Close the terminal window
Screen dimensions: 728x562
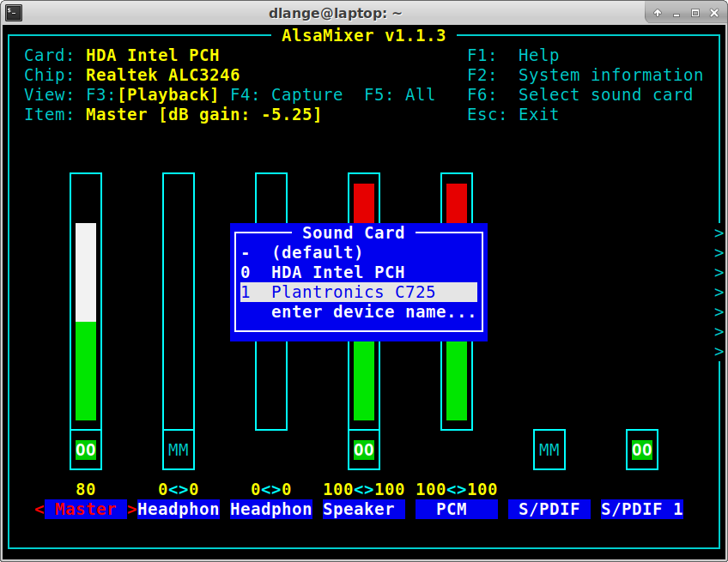[x=714, y=13]
